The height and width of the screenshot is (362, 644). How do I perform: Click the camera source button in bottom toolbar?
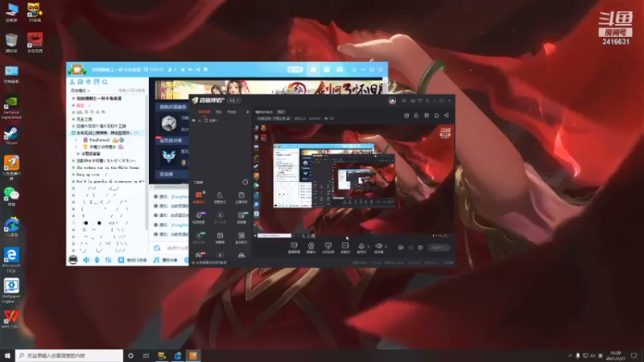[311, 248]
